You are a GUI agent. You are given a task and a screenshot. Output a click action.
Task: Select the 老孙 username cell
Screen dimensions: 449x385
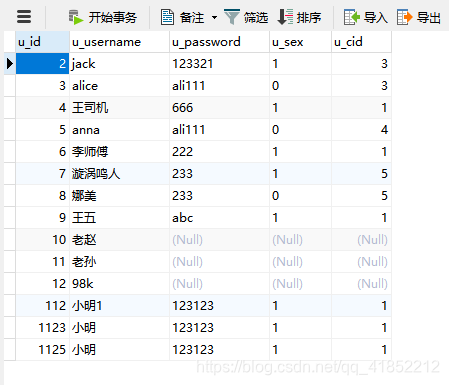click(x=119, y=262)
